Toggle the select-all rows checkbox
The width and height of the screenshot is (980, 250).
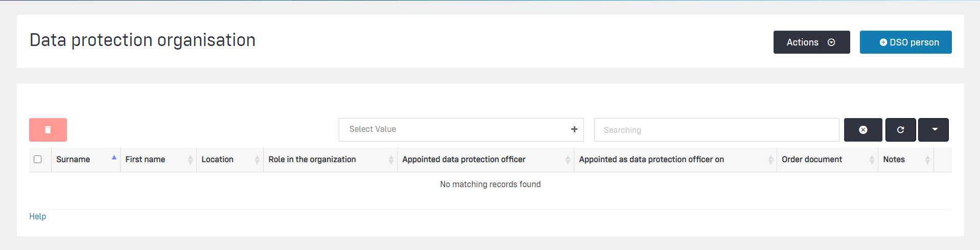(38, 159)
